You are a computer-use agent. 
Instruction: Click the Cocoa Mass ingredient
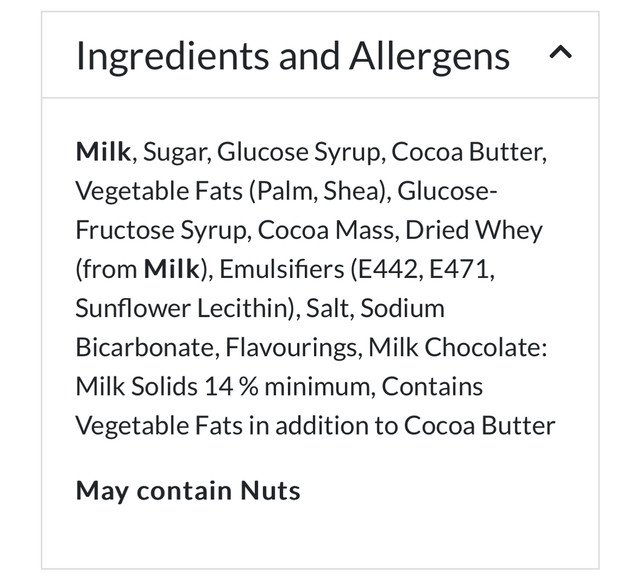tap(328, 231)
